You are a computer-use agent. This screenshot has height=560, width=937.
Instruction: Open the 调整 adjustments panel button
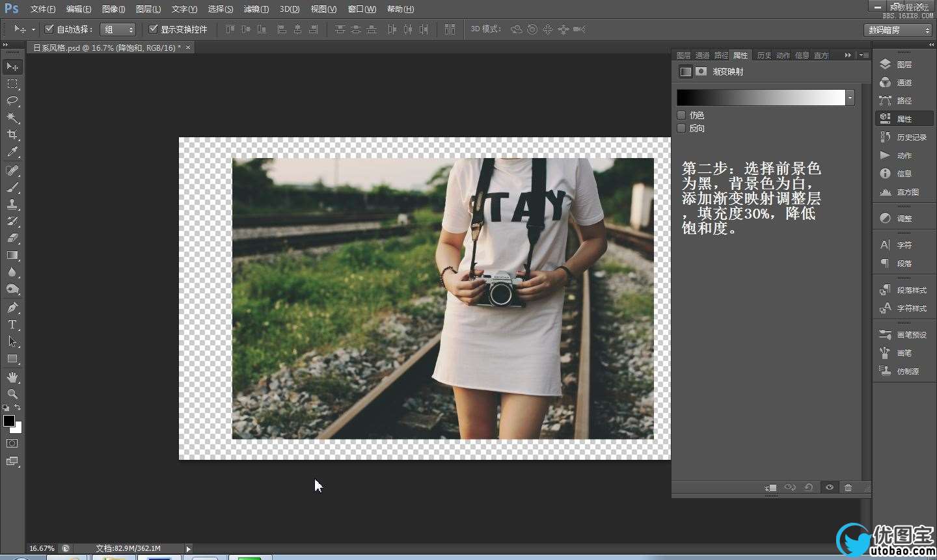click(x=904, y=219)
